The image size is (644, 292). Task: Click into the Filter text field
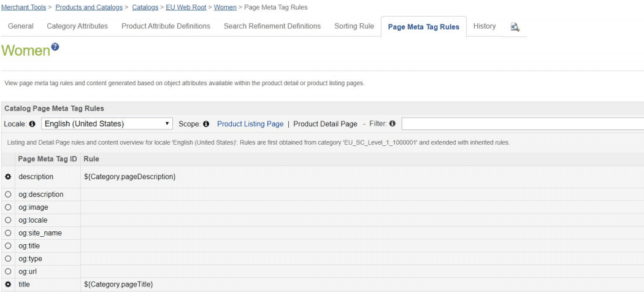pos(521,124)
